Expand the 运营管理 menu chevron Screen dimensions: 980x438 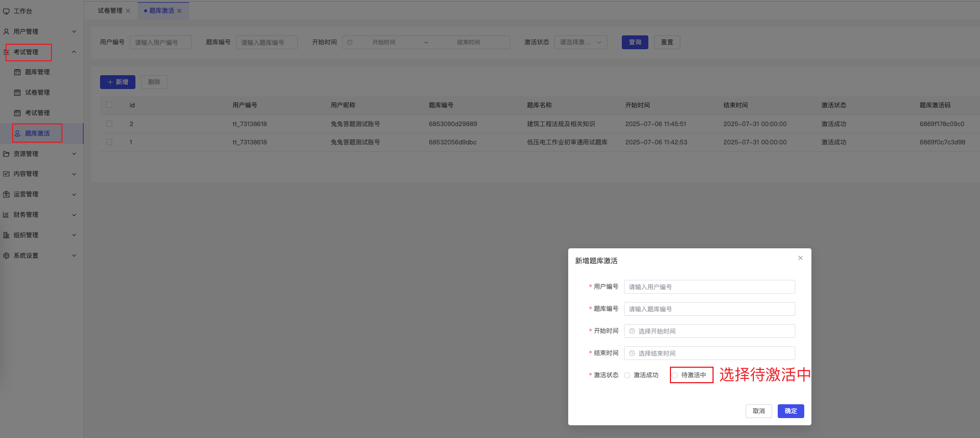click(x=74, y=195)
